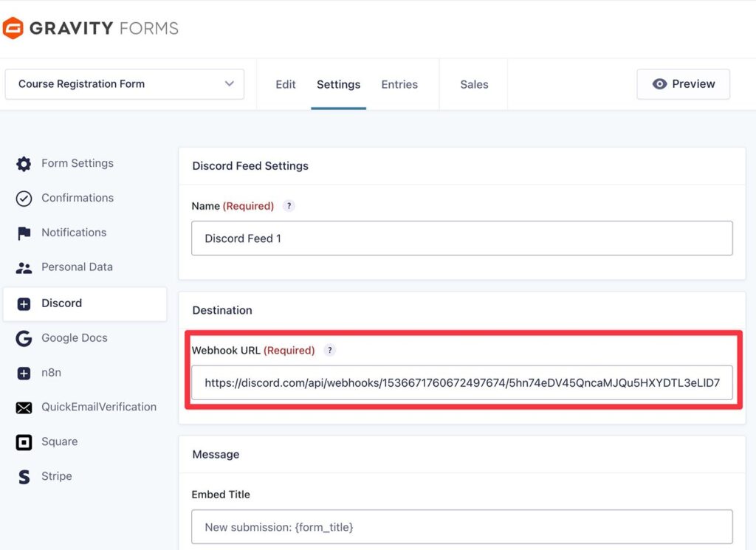The image size is (756, 550).
Task: Click into the Embed Title input field
Action: coord(462,527)
